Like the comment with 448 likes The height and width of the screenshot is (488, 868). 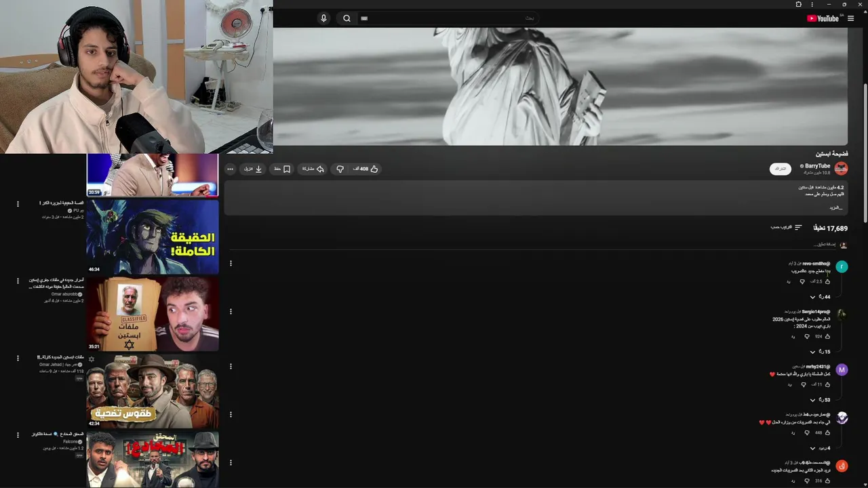(x=827, y=432)
